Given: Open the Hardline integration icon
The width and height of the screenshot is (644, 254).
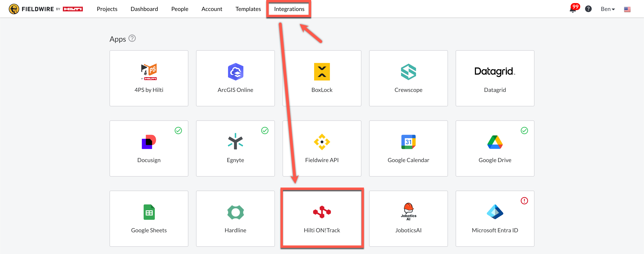Looking at the screenshot, I should (x=235, y=212).
